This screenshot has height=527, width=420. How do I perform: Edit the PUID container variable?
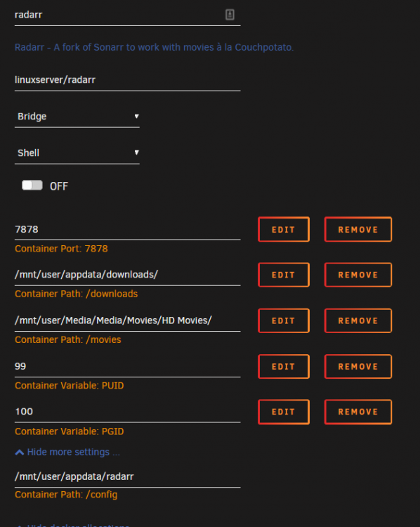coord(284,366)
